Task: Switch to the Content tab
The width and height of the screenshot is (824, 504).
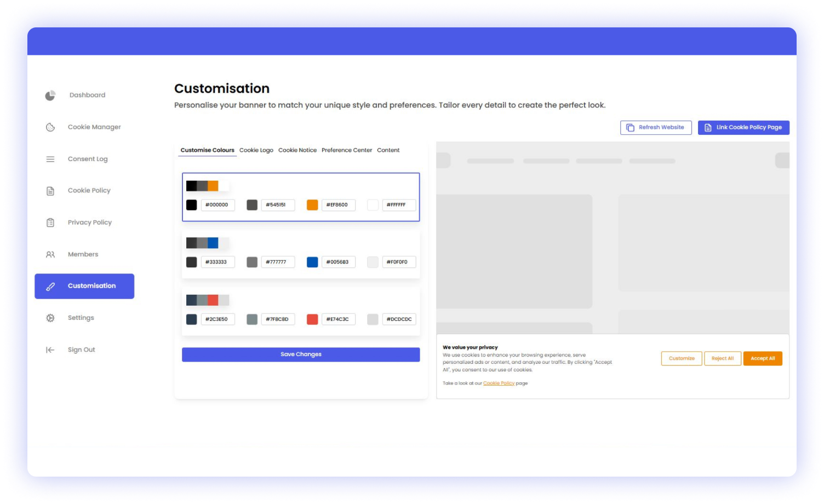Action: (x=388, y=150)
